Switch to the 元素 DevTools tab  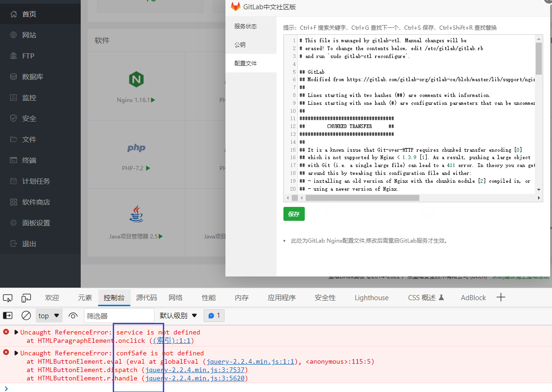click(x=85, y=298)
